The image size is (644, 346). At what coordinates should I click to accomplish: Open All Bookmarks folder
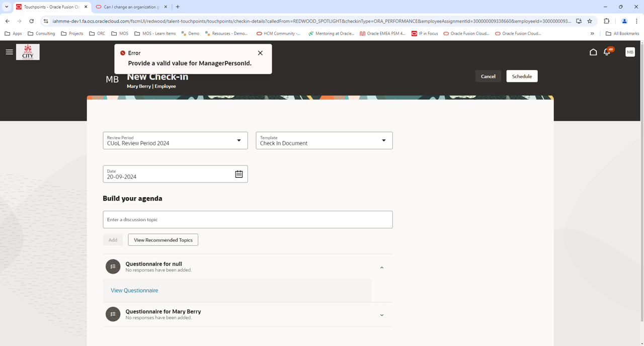[622, 34]
